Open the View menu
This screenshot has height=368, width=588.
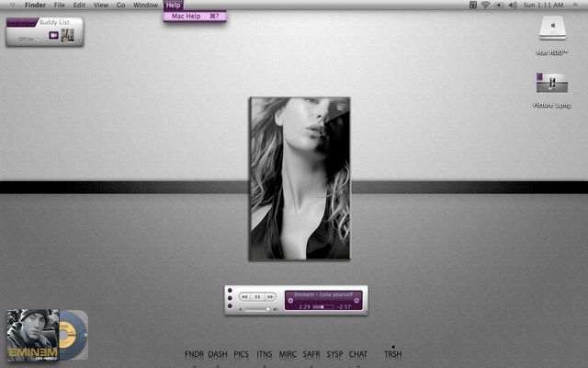pyautogui.click(x=101, y=5)
